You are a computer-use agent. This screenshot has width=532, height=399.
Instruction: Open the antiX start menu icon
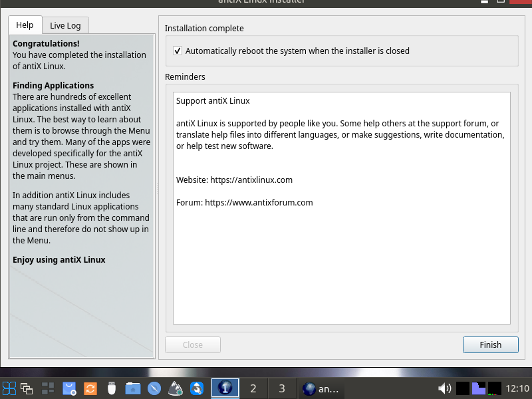click(9, 388)
